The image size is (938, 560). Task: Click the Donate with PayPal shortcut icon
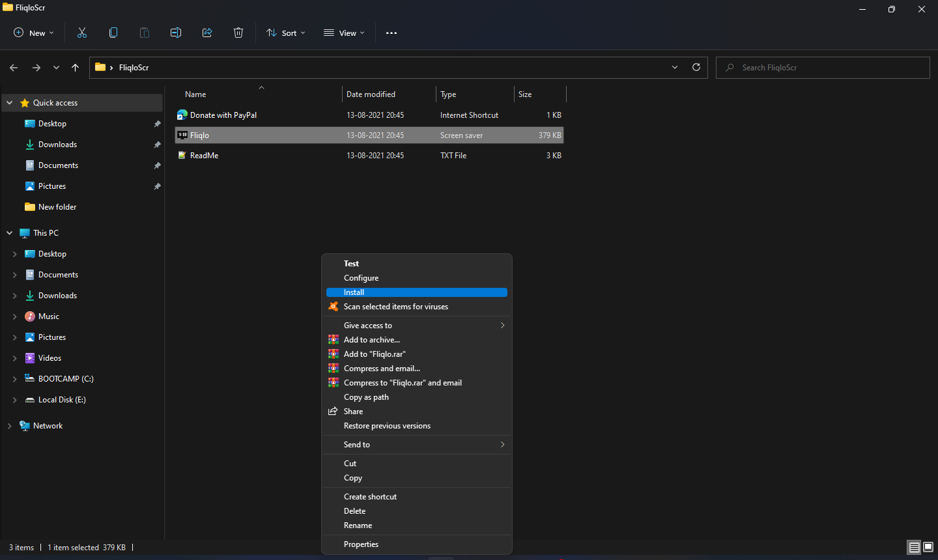(x=182, y=115)
